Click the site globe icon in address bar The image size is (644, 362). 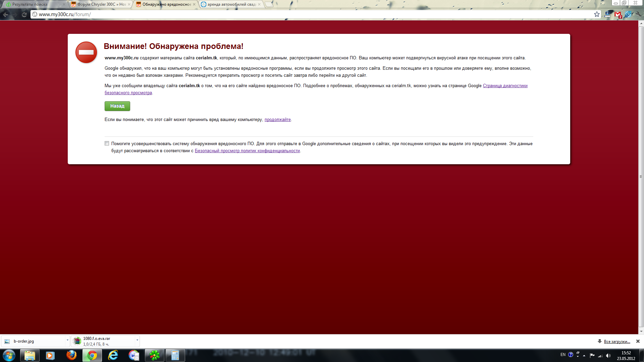(35, 14)
